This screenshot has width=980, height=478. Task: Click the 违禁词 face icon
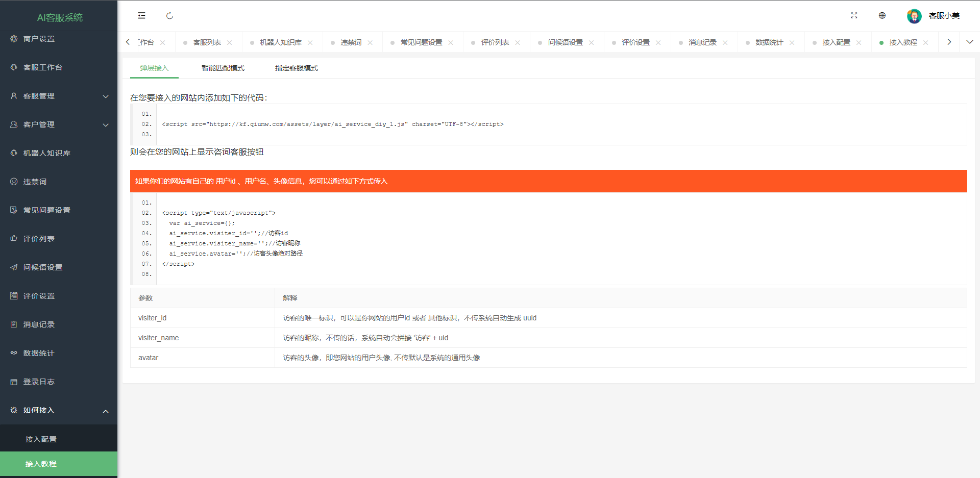(14, 182)
